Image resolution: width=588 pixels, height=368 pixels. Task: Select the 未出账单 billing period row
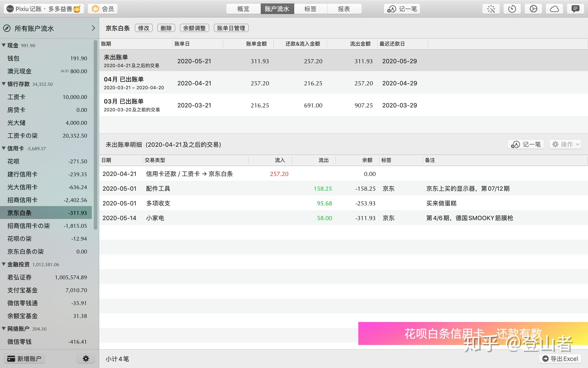coord(343,60)
